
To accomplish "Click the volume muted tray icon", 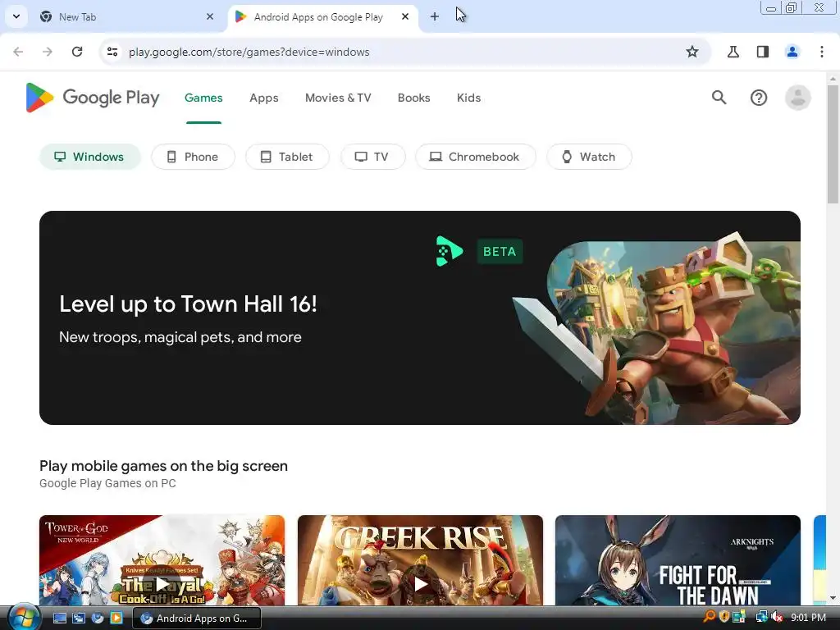I will 777,617.
